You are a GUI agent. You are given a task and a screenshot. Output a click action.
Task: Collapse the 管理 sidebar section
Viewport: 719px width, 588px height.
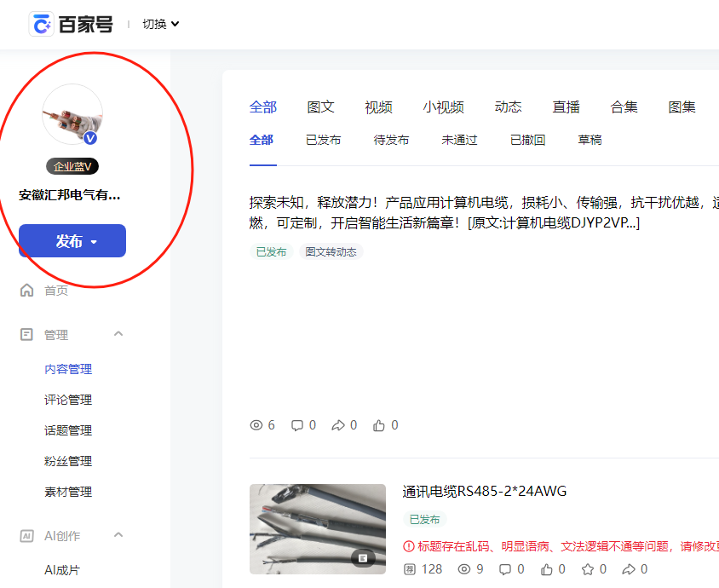point(118,334)
